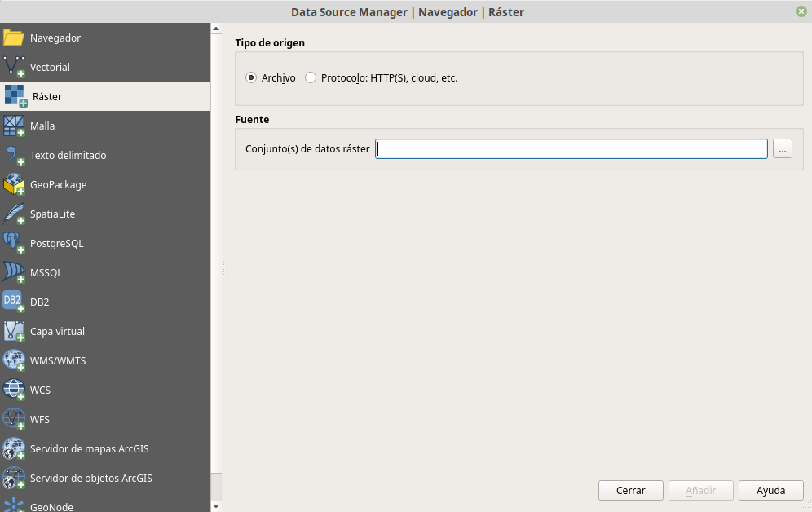This screenshot has width=812, height=512.
Task: Open the MSSQL source icon
Action: click(x=14, y=273)
